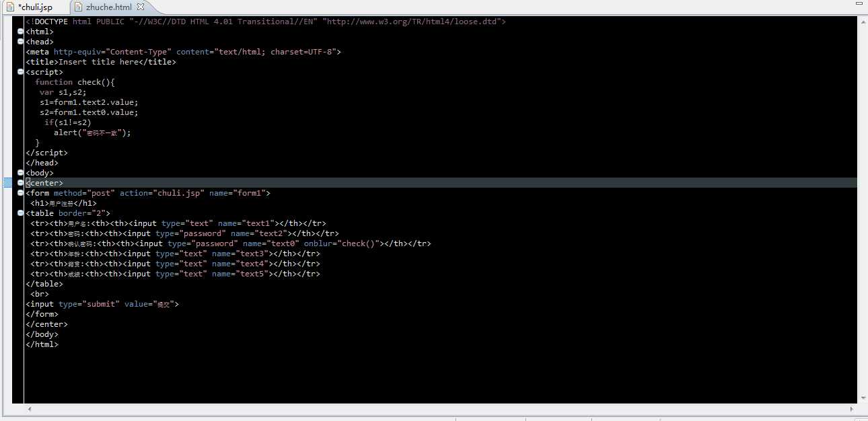The width and height of the screenshot is (868, 421).
Task: Click the horizontal scrollbar left arrow
Action: coord(29,409)
